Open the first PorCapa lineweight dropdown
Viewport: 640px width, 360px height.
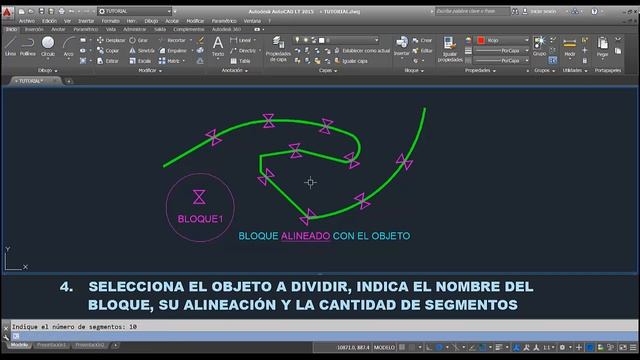[502, 51]
